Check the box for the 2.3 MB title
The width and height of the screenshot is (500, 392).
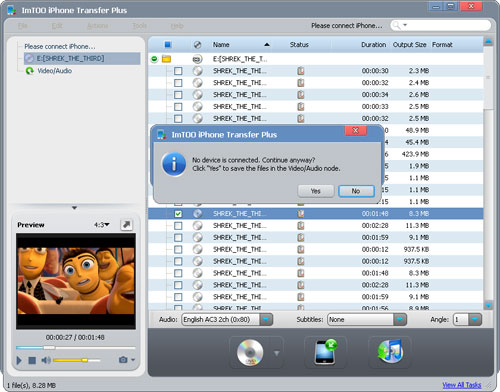[178, 71]
